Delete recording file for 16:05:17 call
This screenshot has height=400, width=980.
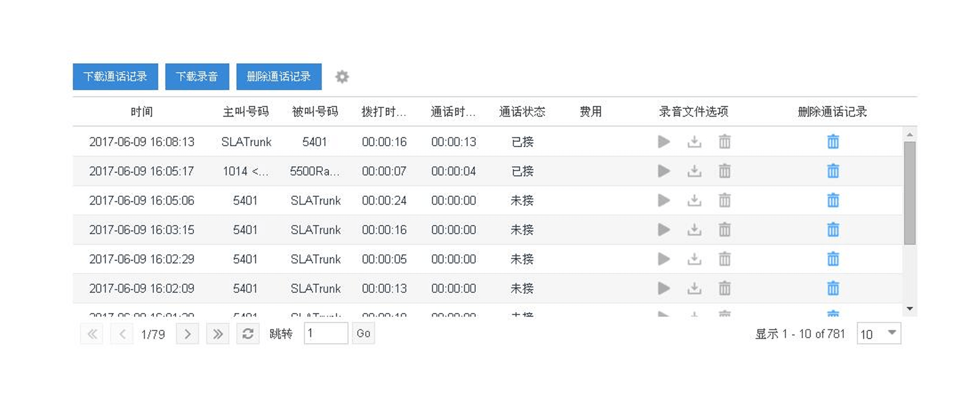click(x=725, y=171)
